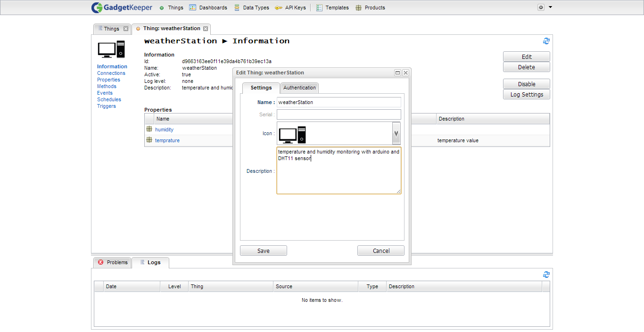Click the Edit button
Image resolution: width=644 pixels, height=332 pixels.
pos(527,57)
